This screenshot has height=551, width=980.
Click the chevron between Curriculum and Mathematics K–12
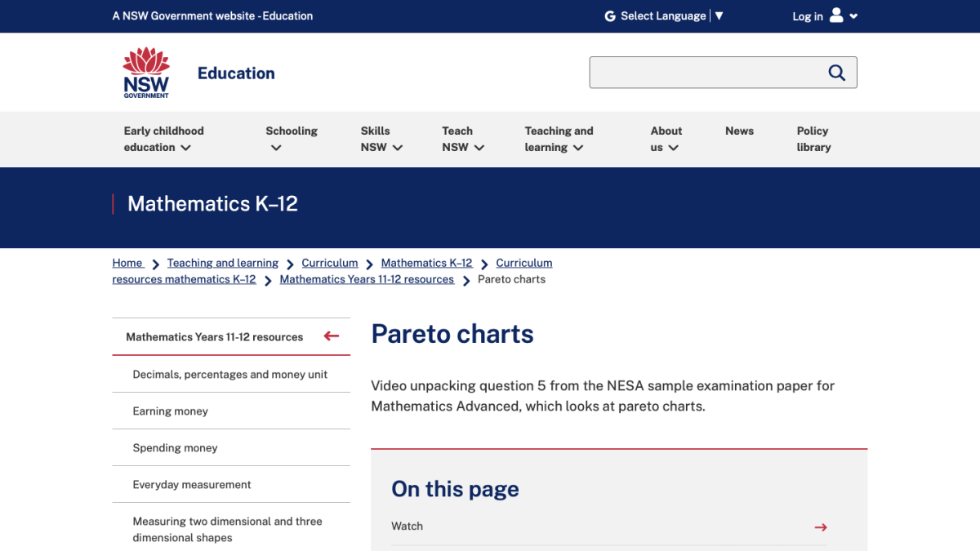tap(370, 263)
